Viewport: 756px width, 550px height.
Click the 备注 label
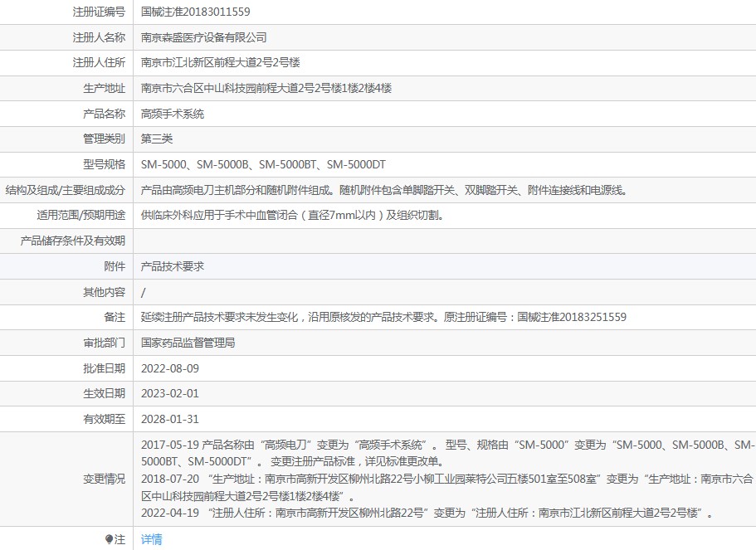115,317
